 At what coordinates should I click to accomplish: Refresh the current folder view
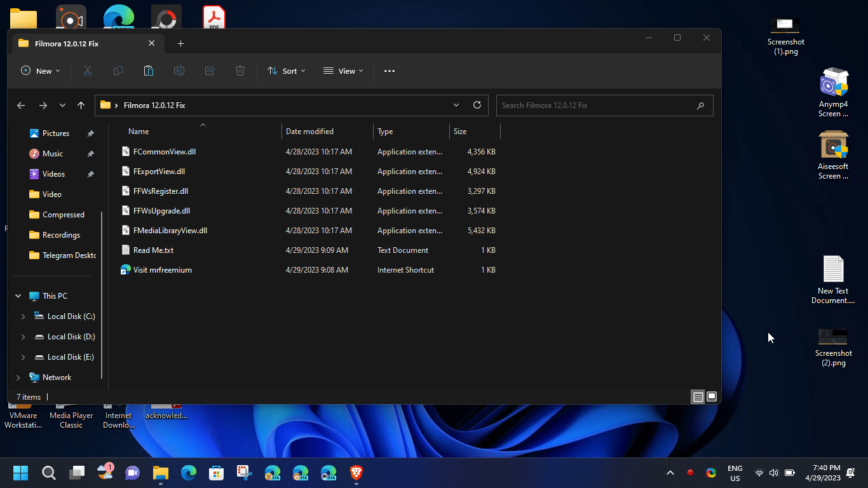pos(477,105)
